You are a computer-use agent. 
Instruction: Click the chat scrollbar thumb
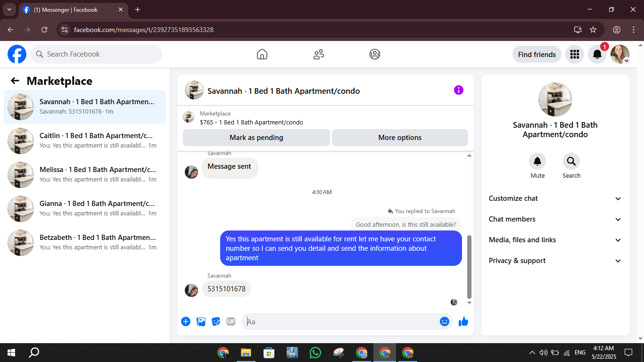(x=469, y=266)
